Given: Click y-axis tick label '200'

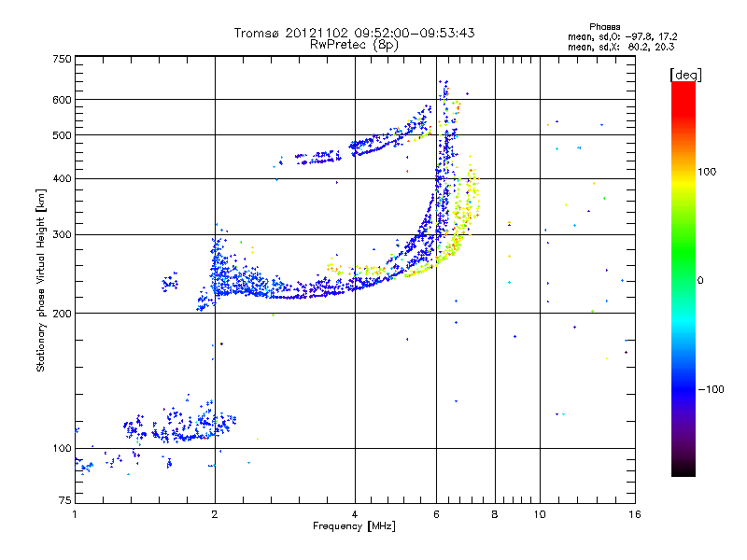Looking at the screenshot, I should point(62,314).
